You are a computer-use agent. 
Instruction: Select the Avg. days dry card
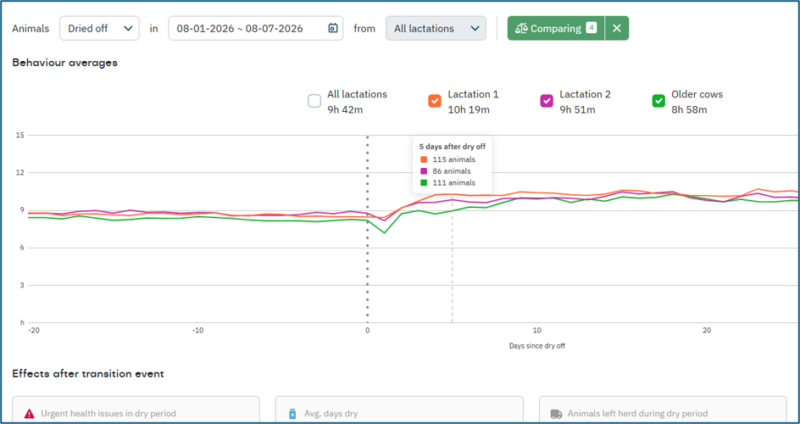(399, 410)
